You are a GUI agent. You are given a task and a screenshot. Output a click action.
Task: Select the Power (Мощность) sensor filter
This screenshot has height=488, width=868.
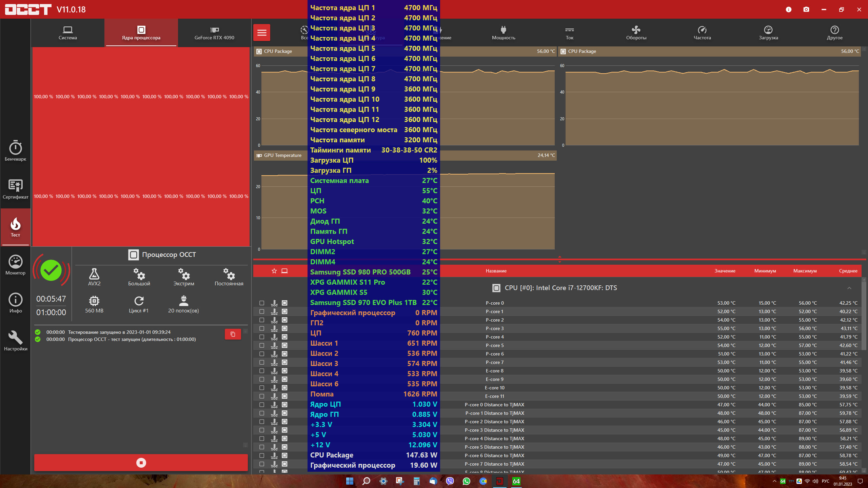504,33
